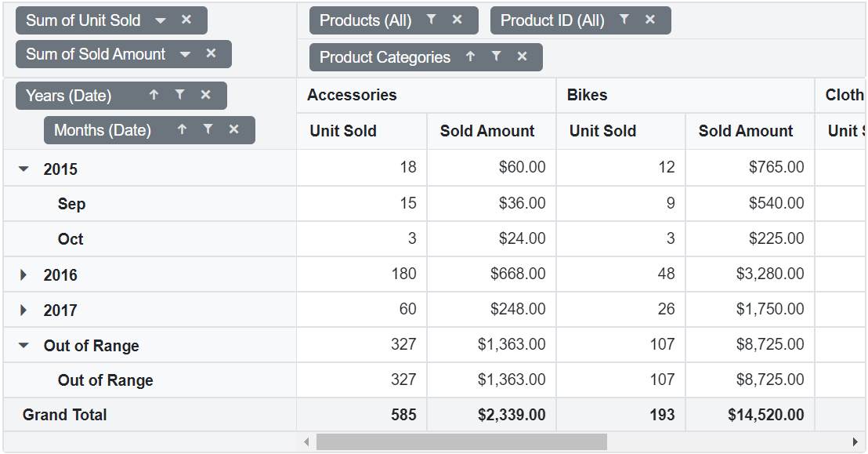Viewport: 868px width, 454px height.
Task: Open the Sum of Unit Sold aggregation dropdown
Action: [x=161, y=20]
